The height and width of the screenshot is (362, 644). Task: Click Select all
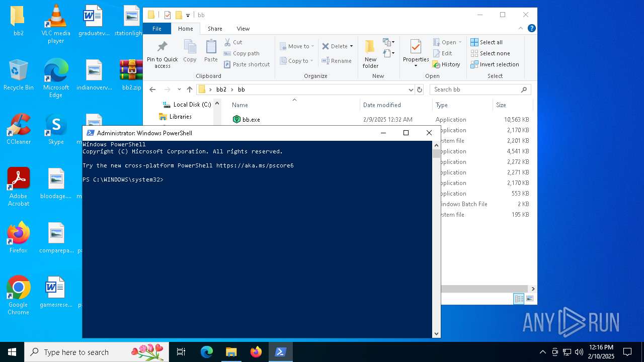tap(487, 42)
